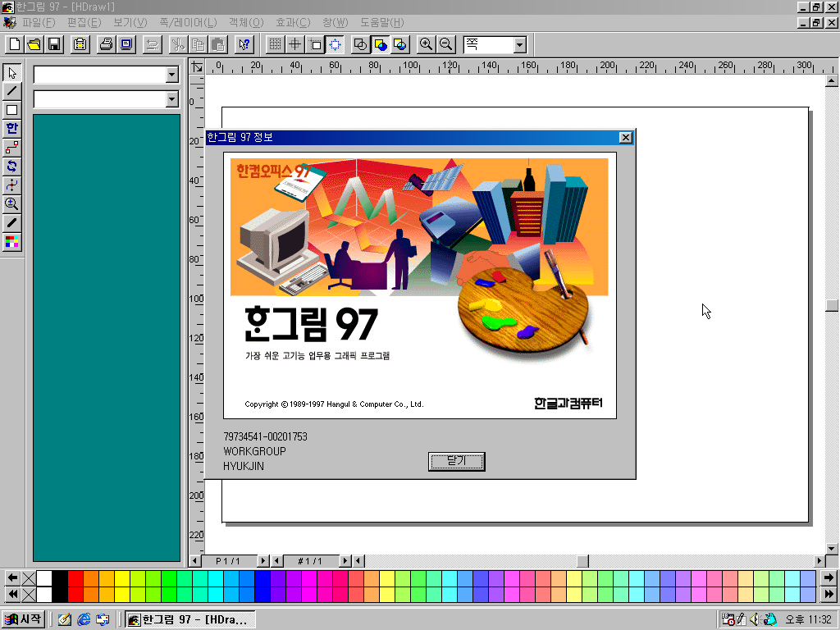This screenshot has height=630, width=840.
Task: Select the rectangle shape tool
Action: click(11, 111)
